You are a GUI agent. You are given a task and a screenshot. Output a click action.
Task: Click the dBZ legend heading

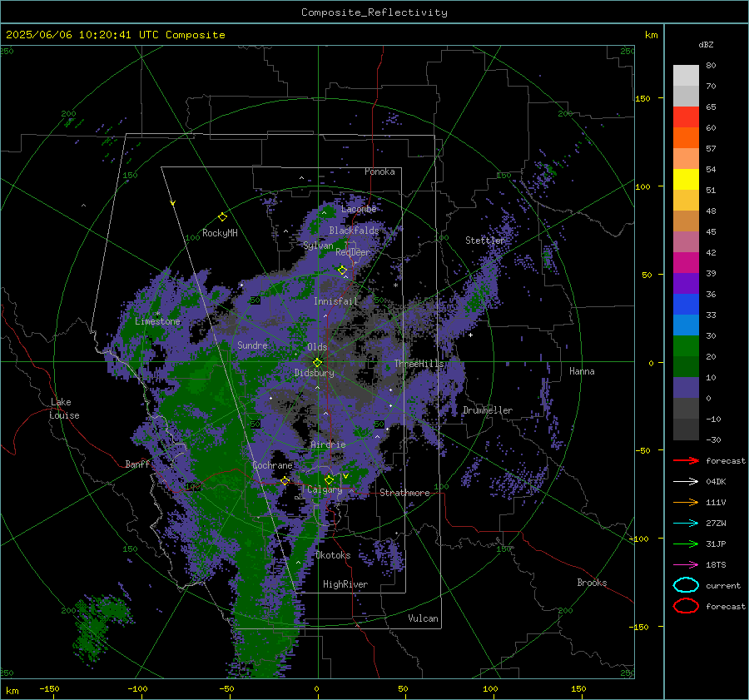click(706, 44)
